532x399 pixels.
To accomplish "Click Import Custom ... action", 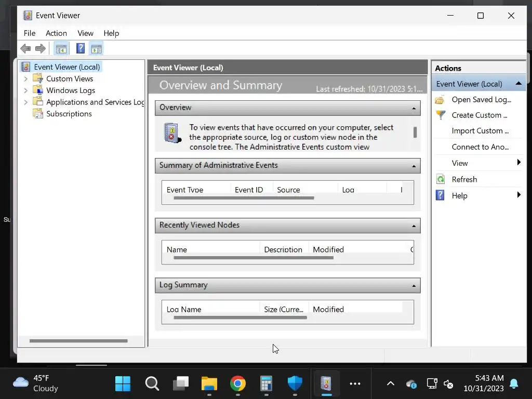I will click(480, 130).
